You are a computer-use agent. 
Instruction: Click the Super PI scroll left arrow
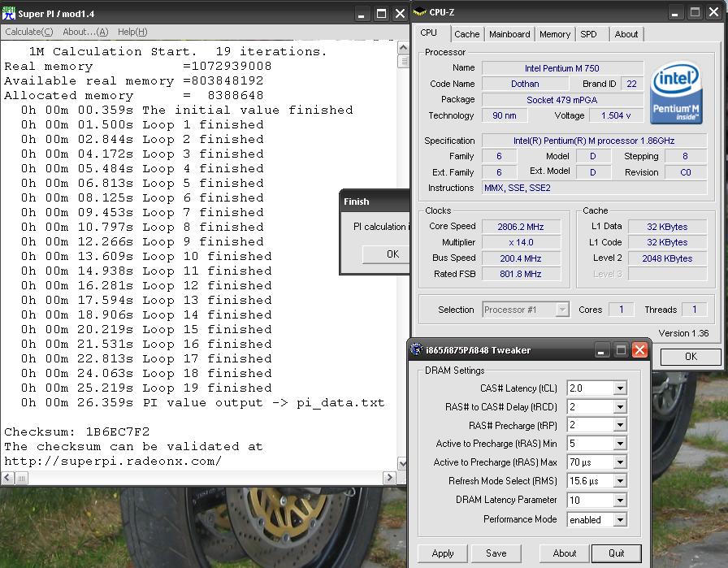click(x=8, y=478)
